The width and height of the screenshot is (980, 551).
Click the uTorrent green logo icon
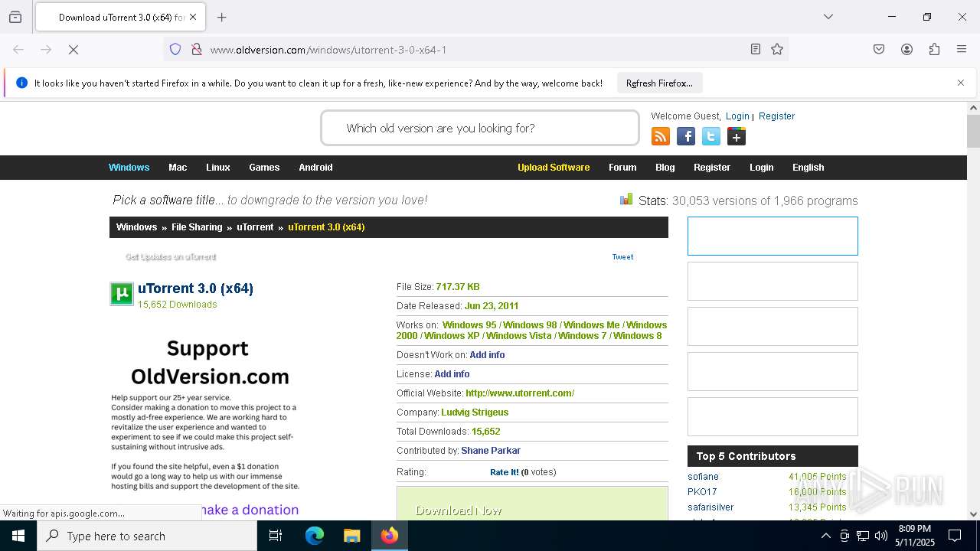(122, 294)
